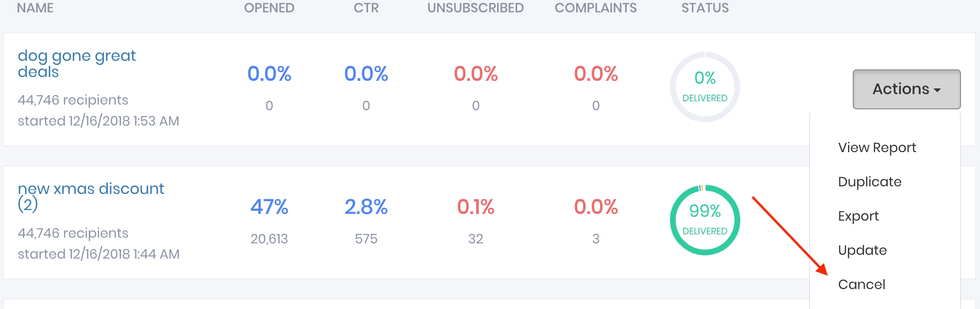Select View Report from the menu
Viewport: 980px width, 309px height.
876,148
